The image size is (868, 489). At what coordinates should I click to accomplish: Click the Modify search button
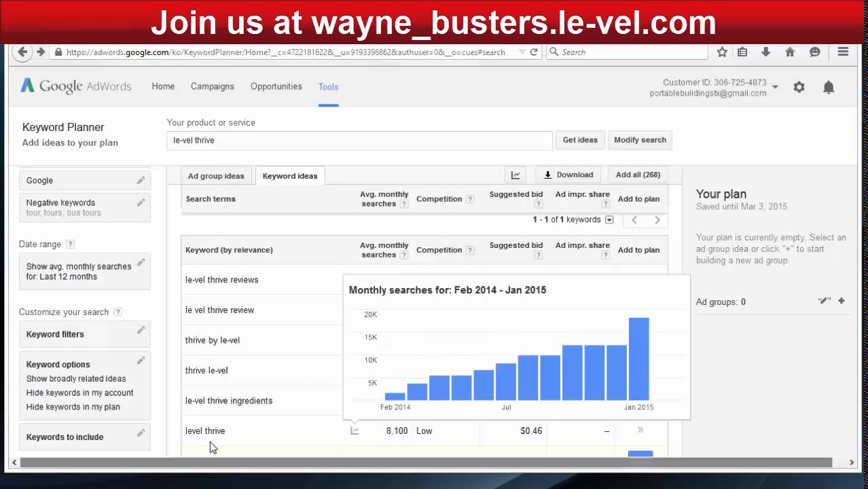640,140
